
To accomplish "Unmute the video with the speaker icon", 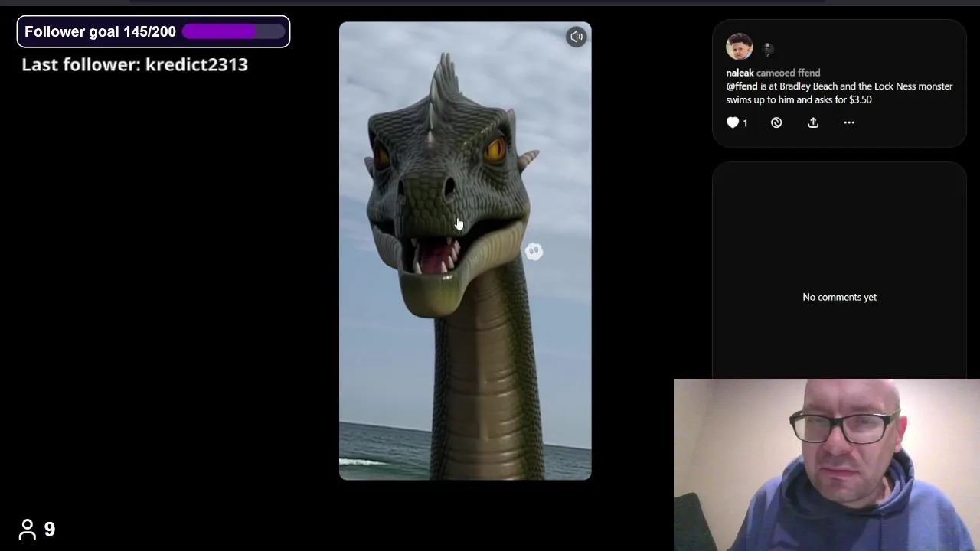I will [x=577, y=37].
